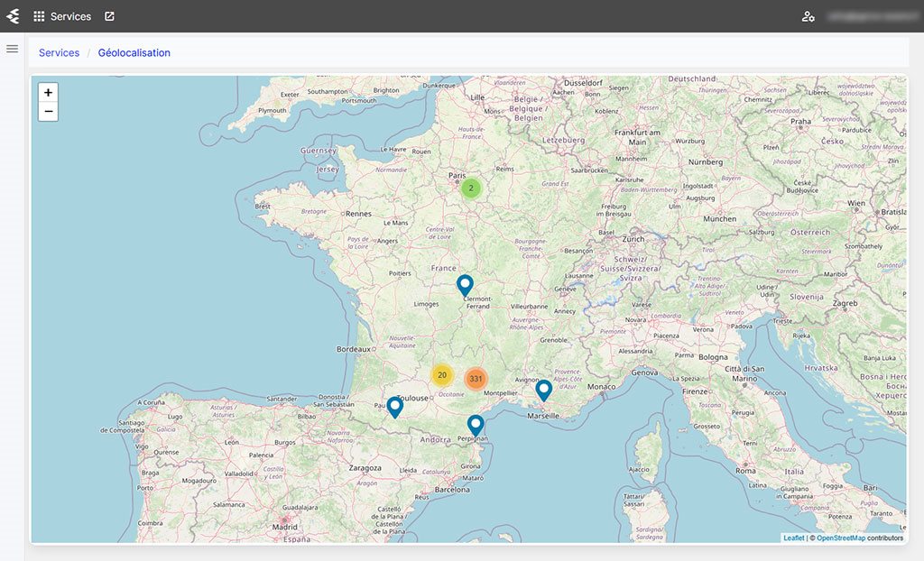Expand the green cluster of 2 near Paris

pyautogui.click(x=471, y=189)
